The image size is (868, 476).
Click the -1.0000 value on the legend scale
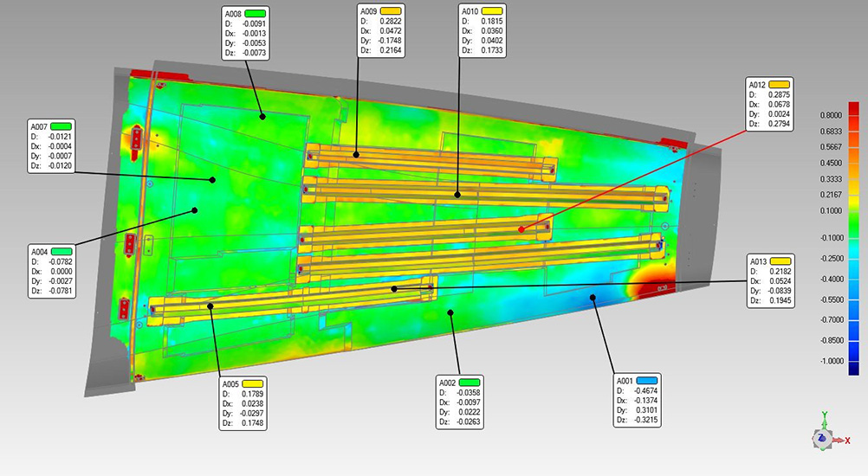(x=831, y=361)
